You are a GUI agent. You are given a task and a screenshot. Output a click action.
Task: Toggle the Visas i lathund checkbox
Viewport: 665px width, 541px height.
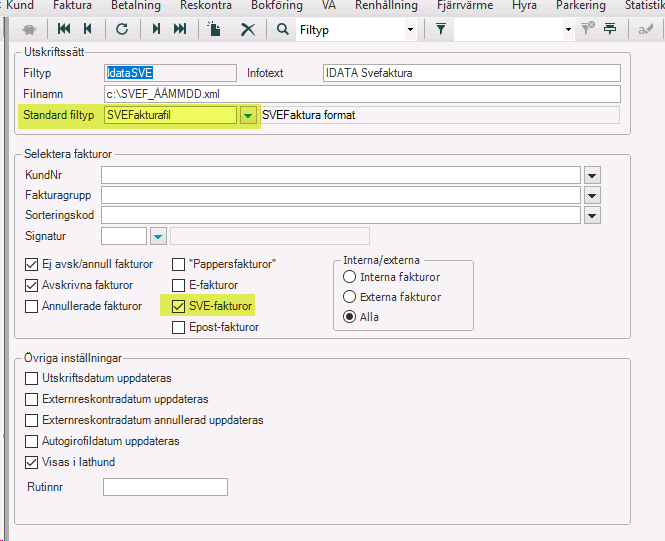(x=32, y=462)
